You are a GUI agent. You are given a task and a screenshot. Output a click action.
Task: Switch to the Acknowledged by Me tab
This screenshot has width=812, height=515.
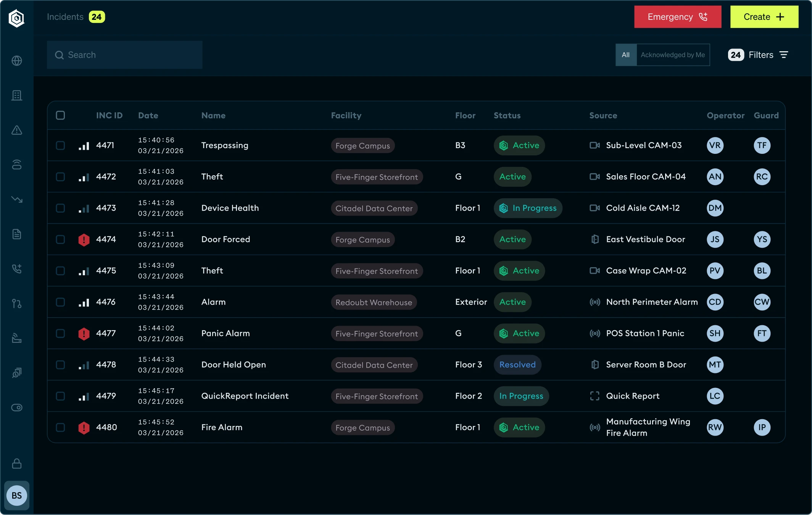click(673, 55)
